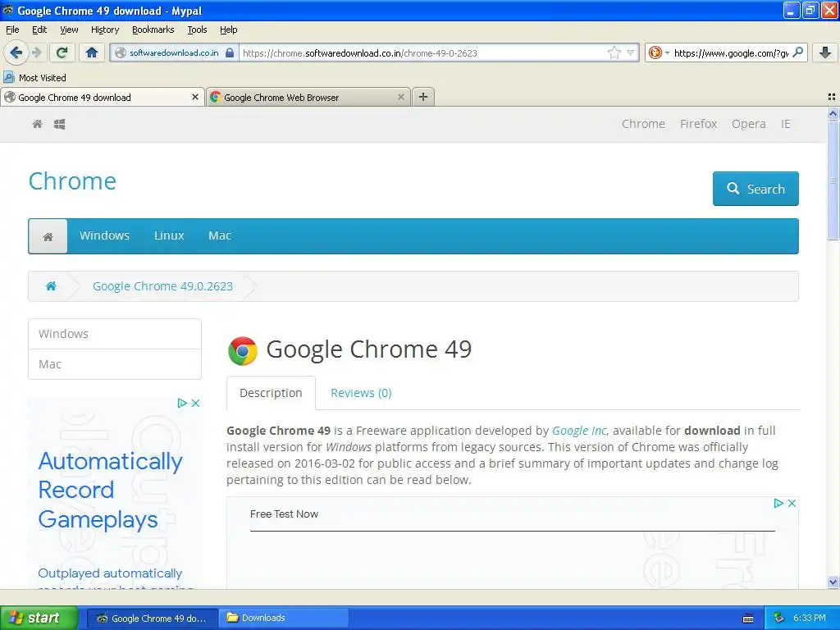840x630 pixels.
Task: Open the Tools menu
Action: click(197, 30)
